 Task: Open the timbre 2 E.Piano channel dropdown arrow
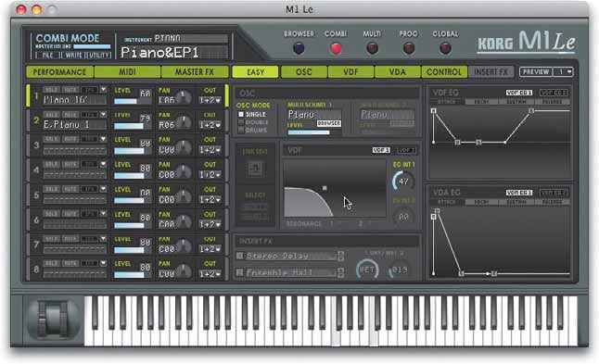point(103,115)
